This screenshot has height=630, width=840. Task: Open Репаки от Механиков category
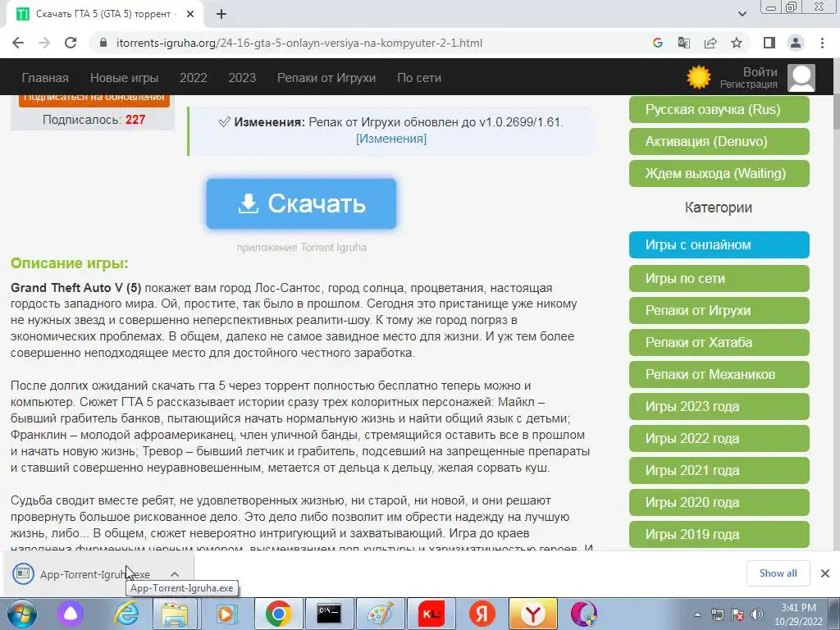tap(719, 374)
